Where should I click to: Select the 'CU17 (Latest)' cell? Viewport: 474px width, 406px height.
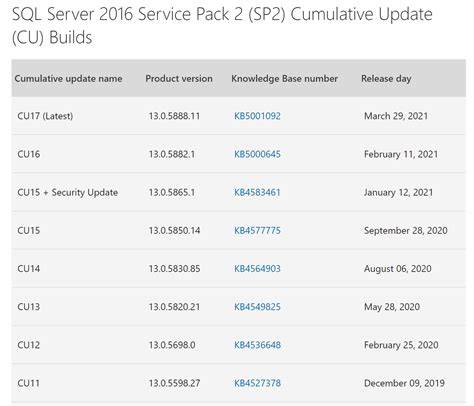click(45, 116)
